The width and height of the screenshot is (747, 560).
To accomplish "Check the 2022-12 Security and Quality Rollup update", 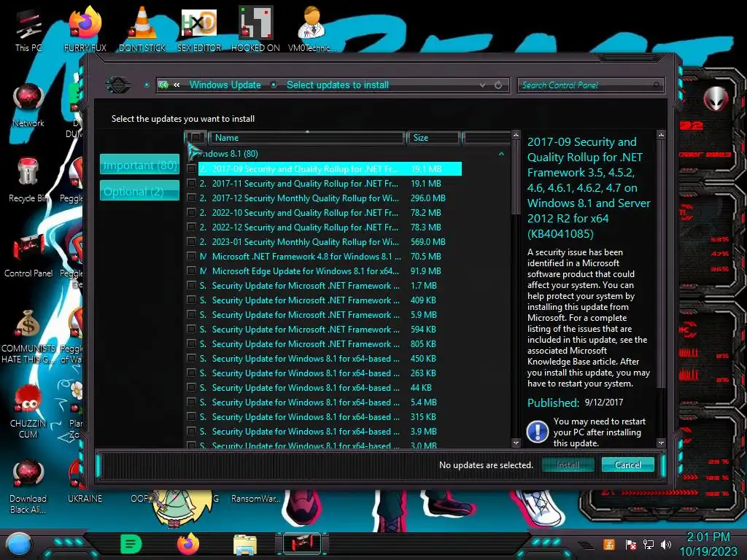I will click(x=191, y=227).
